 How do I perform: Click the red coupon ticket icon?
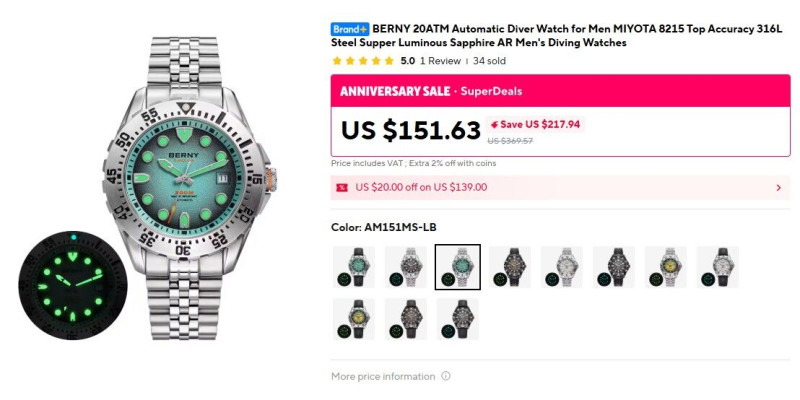click(x=342, y=187)
